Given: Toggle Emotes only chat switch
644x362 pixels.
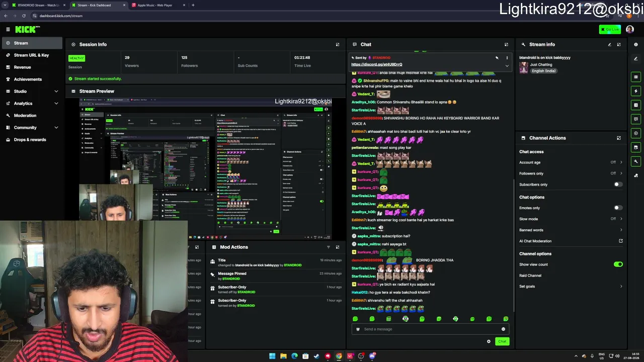Looking at the screenshot, I should tap(618, 208).
